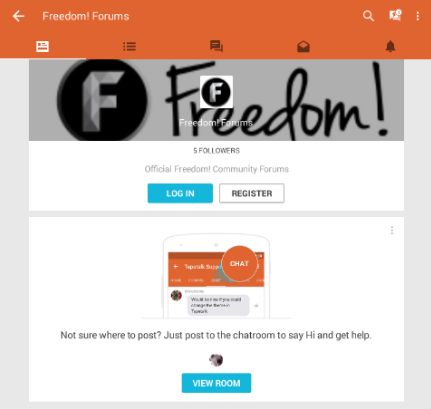Open search with the magnifier icon

(368, 16)
